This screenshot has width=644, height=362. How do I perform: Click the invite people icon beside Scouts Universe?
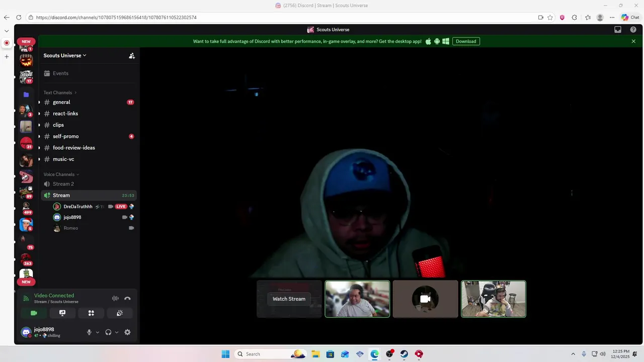point(132,56)
